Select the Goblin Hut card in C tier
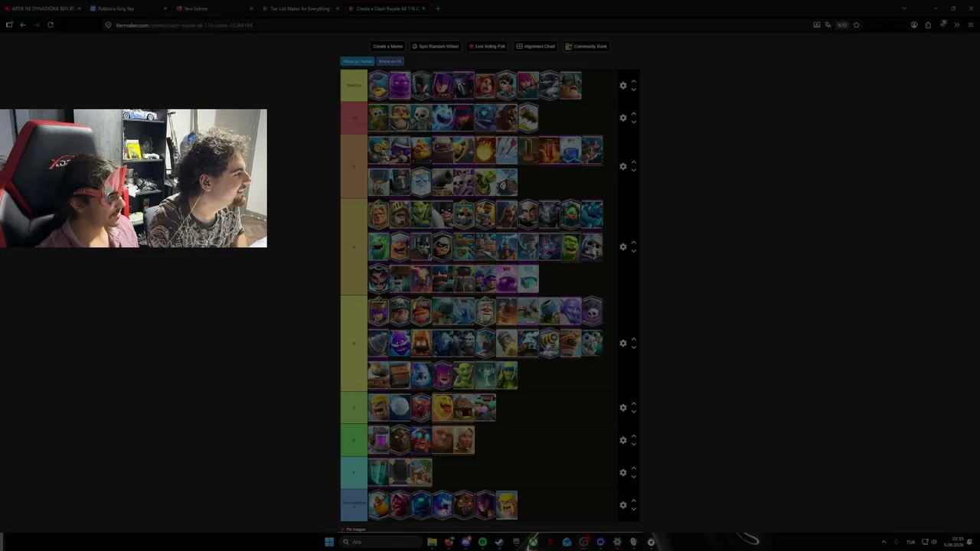Viewport: 980px width, 551px height. coord(464,408)
